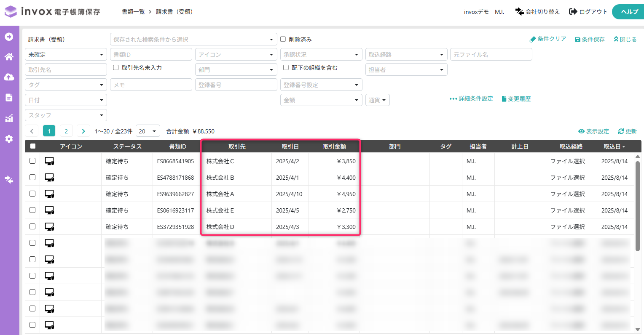Open the 取込経路 filter dropdown
The height and width of the screenshot is (335, 644).
(406, 54)
